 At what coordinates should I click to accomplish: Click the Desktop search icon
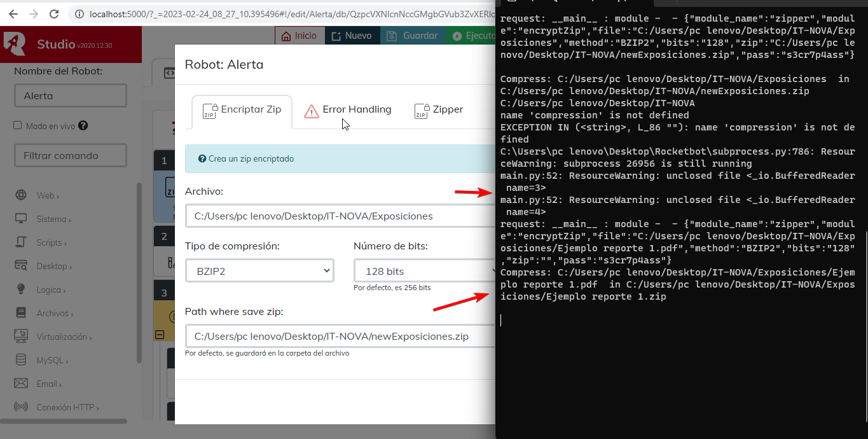(21, 266)
